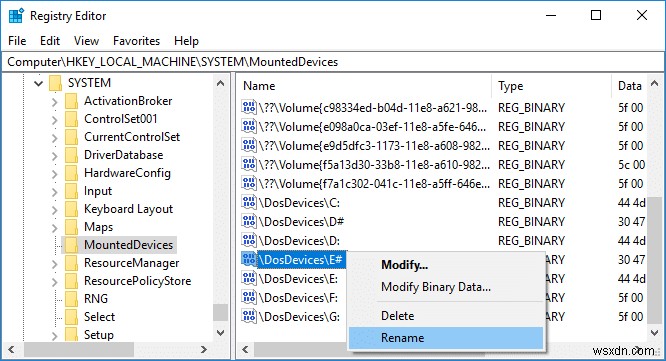The height and width of the screenshot is (361, 666).
Task: Click the DriverDatabase folder icon
Action: pos(72,155)
